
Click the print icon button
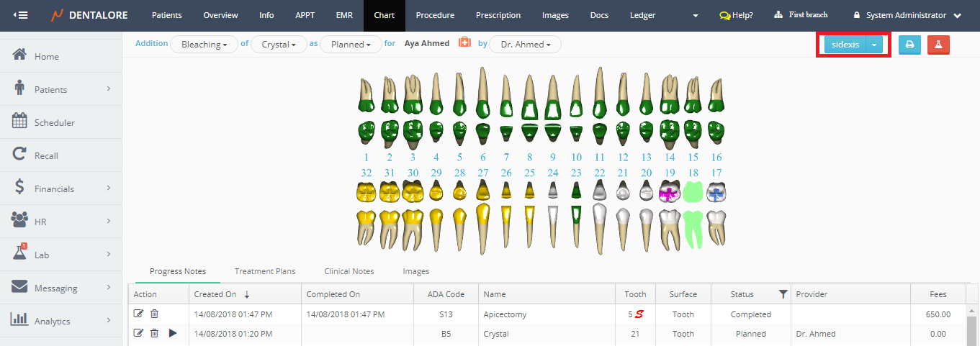909,45
